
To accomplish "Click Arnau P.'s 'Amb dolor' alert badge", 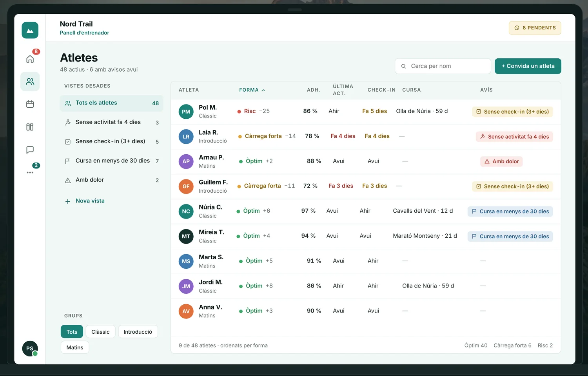I will (501, 161).
